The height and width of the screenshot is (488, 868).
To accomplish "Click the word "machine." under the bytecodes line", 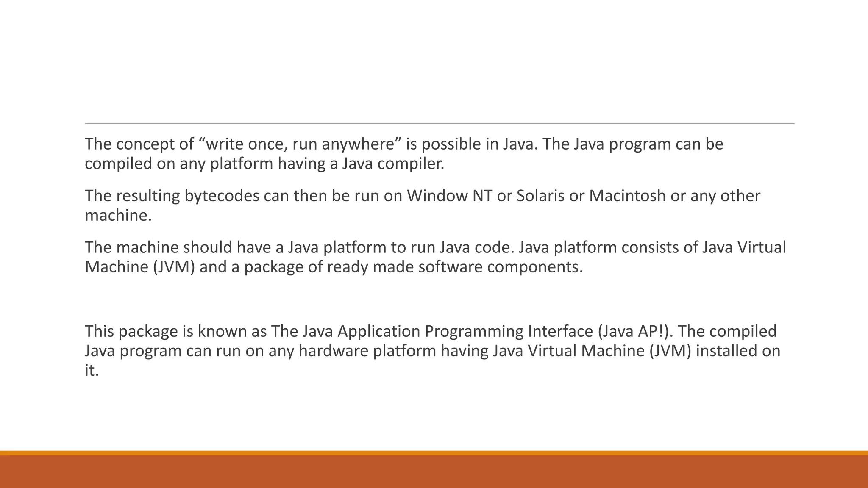I will coord(118,216).
